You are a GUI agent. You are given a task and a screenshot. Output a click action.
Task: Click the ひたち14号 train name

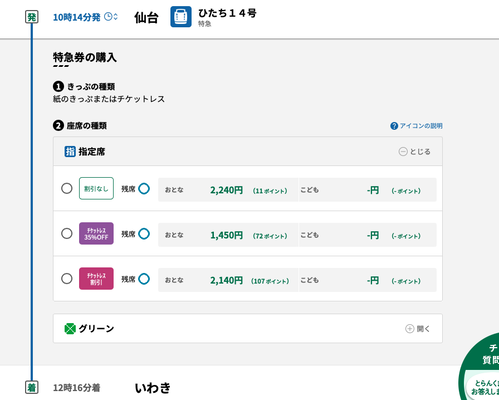[x=227, y=13]
